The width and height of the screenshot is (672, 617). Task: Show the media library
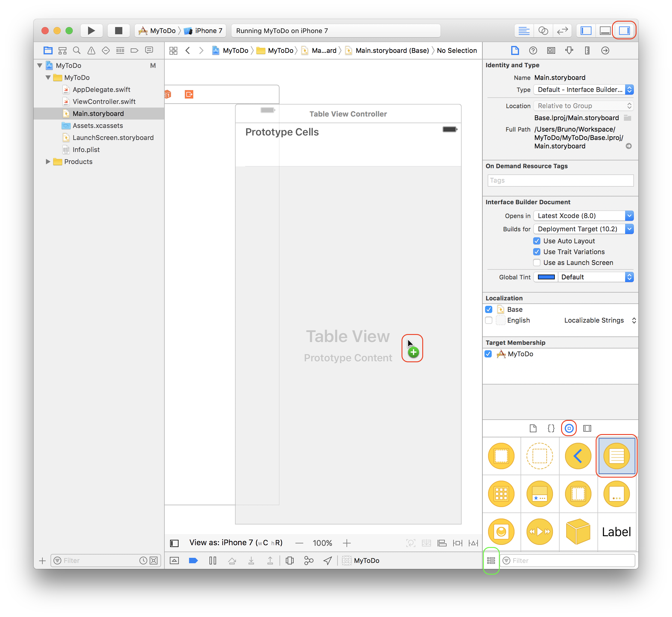587,428
